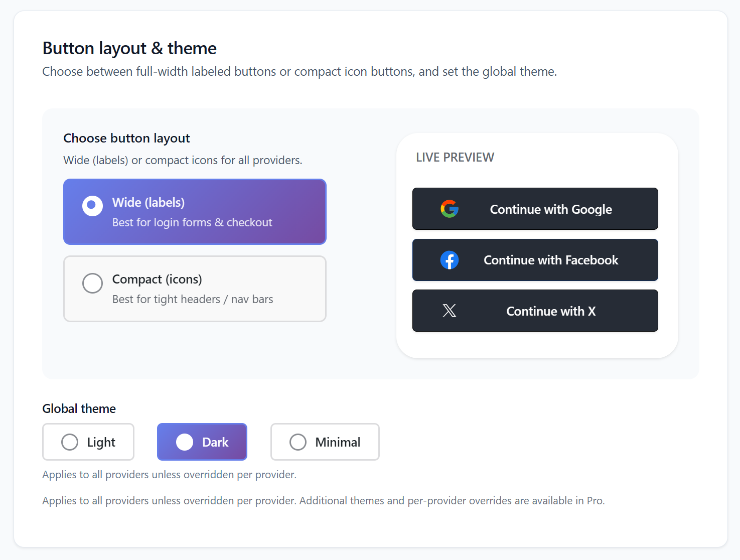Select the Wide (labels) radio circle

(x=92, y=206)
